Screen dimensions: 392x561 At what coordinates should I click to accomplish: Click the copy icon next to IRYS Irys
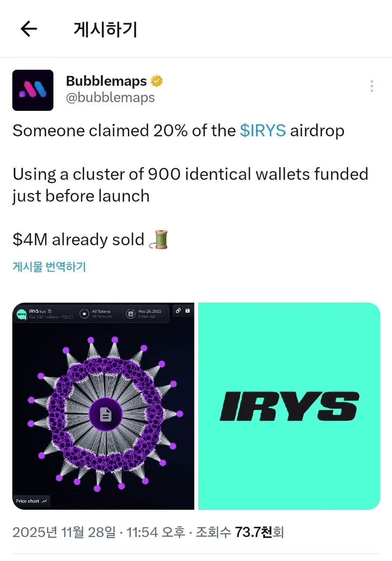(49, 311)
